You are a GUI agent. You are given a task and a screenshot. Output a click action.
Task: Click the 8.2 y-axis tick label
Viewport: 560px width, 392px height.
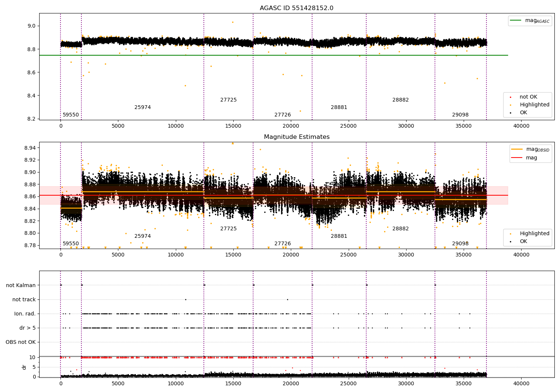(31, 119)
